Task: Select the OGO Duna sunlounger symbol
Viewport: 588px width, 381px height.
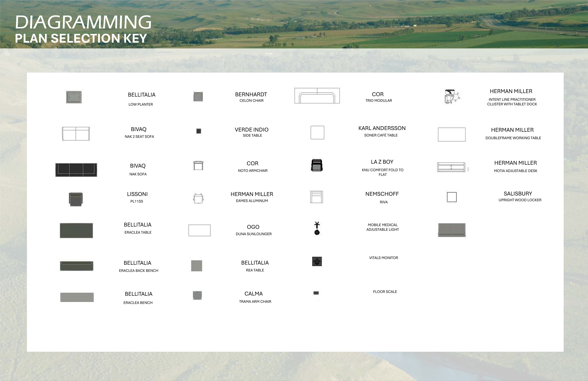Action: click(x=199, y=230)
